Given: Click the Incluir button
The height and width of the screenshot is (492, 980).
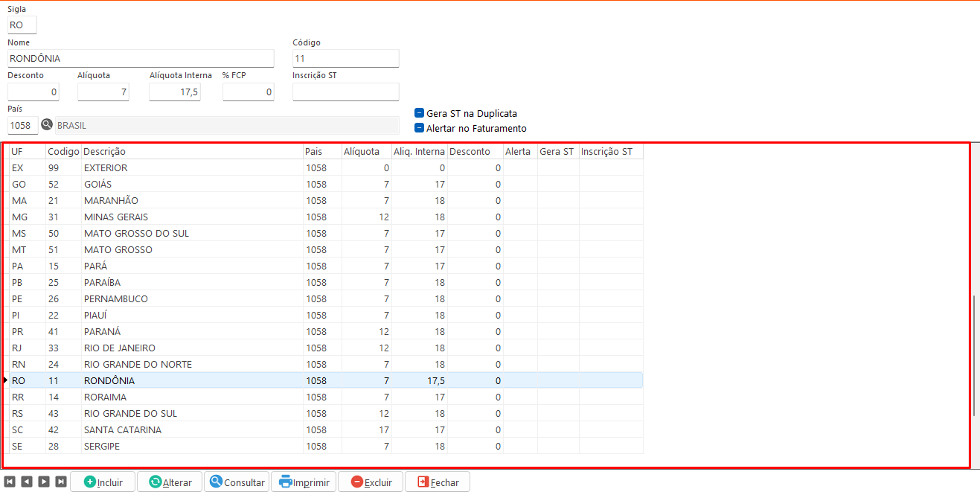Looking at the screenshot, I should (x=103, y=482).
